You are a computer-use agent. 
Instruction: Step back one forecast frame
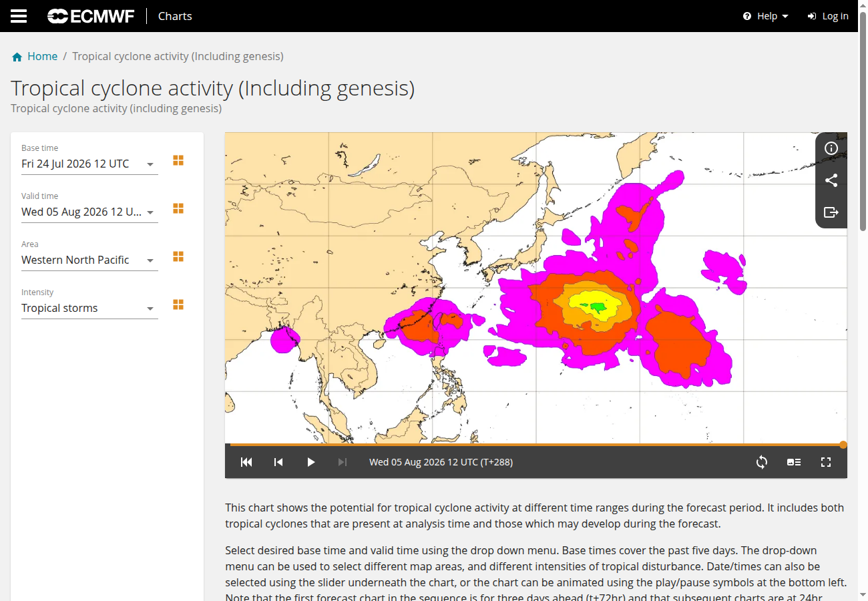click(x=278, y=462)
